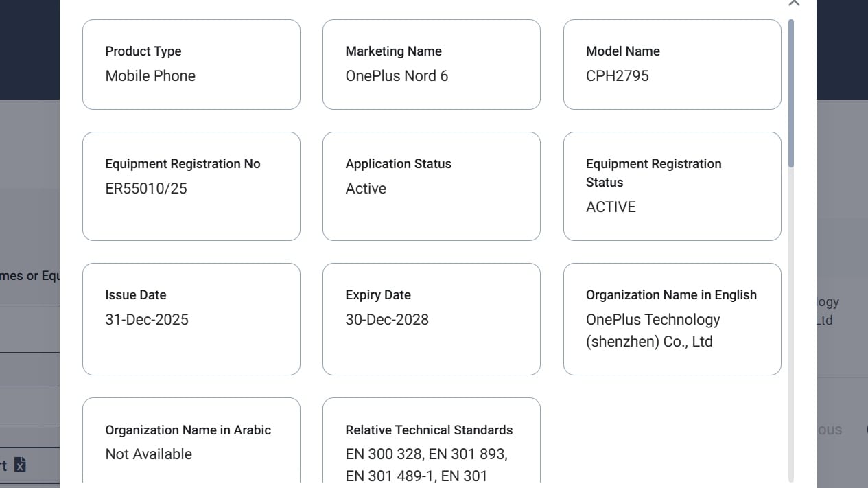Click the Issue Date 31-Dec-2025 value
Viewport: 868px width, 488px height.
[147, 320]
